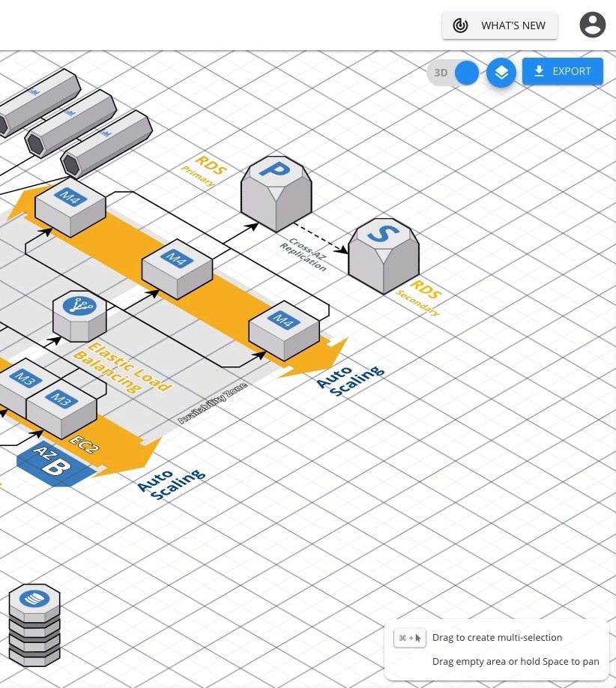Image resolution: width=616 pixels, height=688 pixels.
Task: Toggle the 3D view switch
Action: [453, 73]
